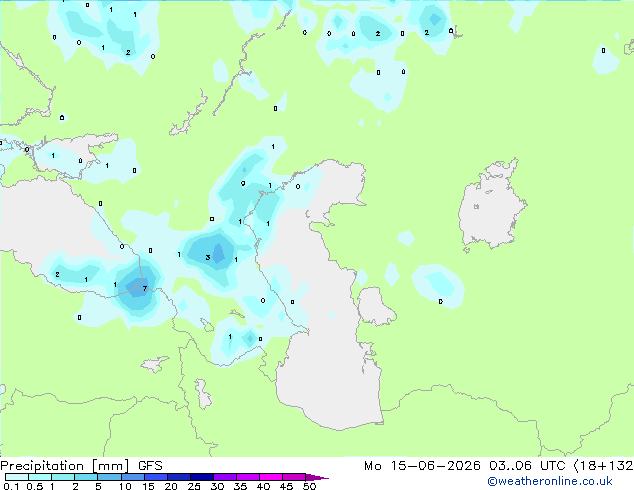The image size is (634, 490).
Task: Click the '20' legend label
Action: tap(171, 486)
